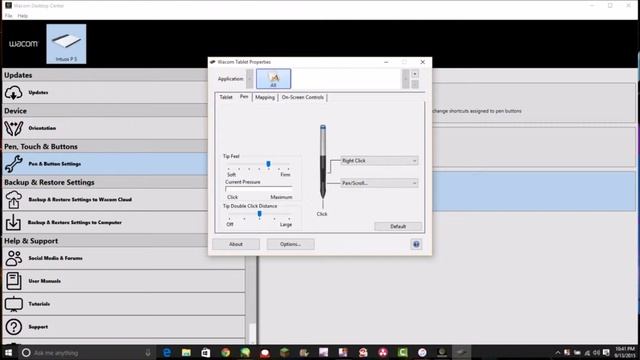Click the User Manuals book icon

coord(13,281)
